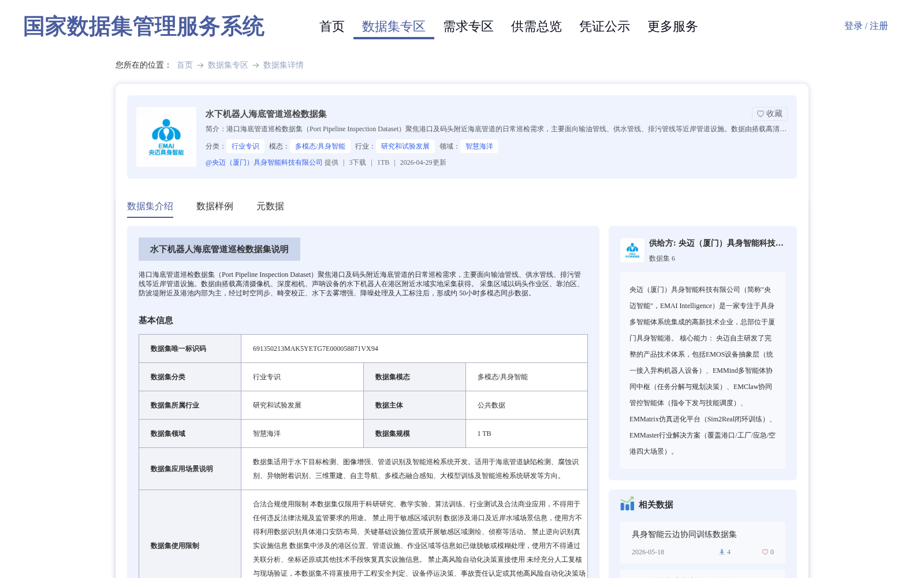Viewport: 924px width, 578px height.
Task: Click the date 2026-05-18 in related data
Action: point(648,552)
